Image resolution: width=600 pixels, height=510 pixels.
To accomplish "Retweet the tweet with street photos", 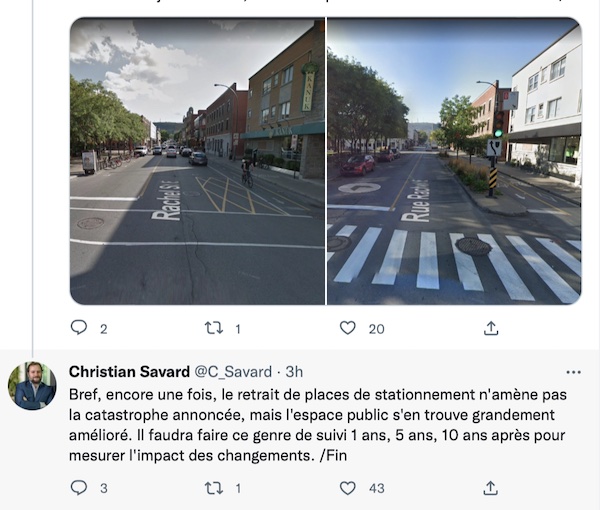I will click(x=214, y=328).
